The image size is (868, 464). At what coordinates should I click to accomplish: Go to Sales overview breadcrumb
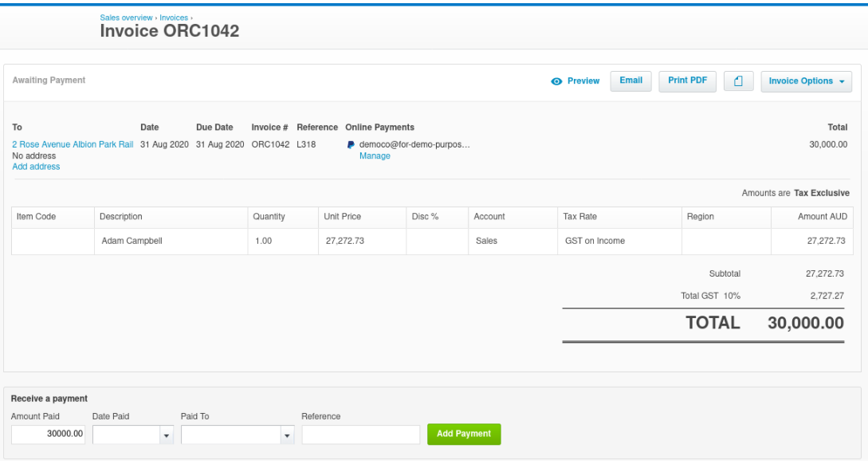click(126, 18)
